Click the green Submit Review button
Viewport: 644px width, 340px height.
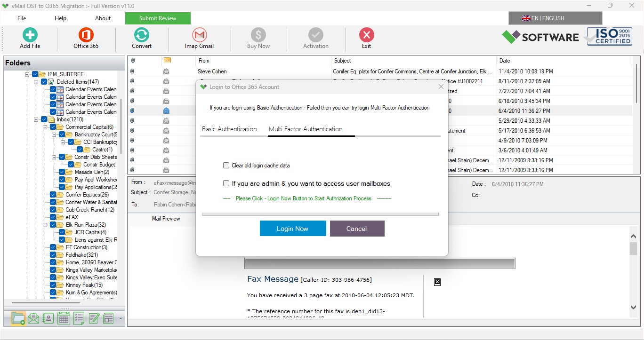(x=158, y=18)
